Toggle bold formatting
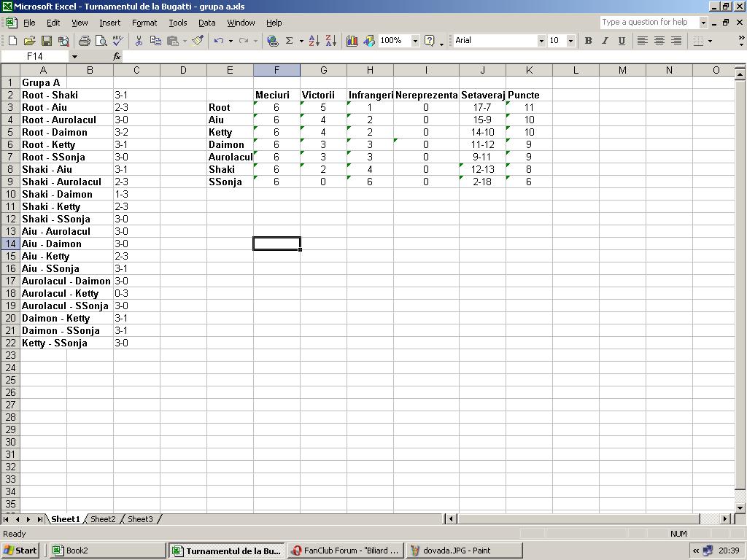747x560 pixels. [589, 41]
